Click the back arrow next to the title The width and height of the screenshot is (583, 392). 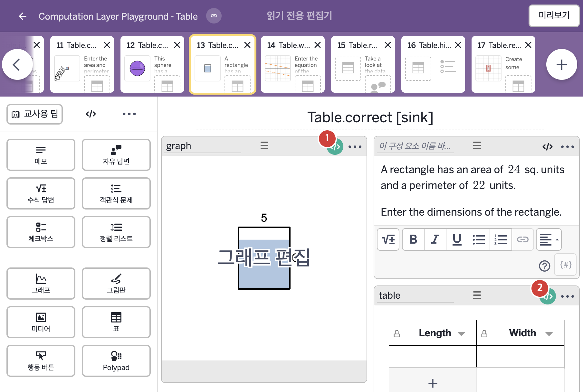click(x=23, y=16)
